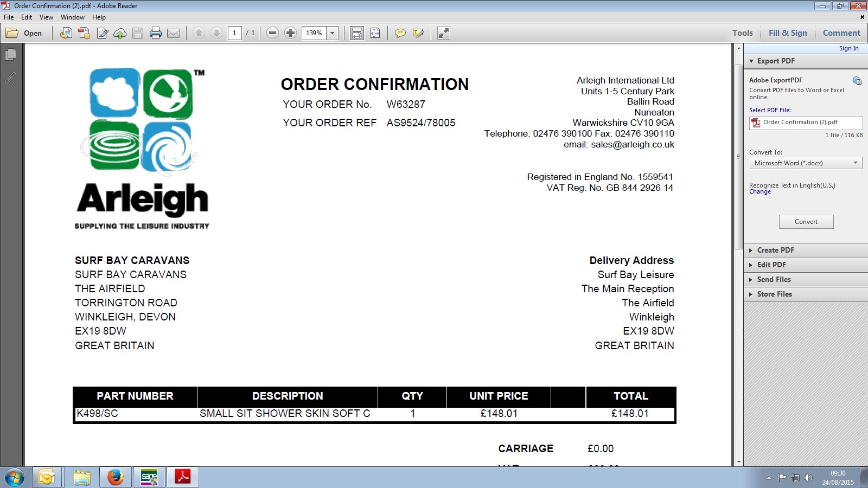Click the Save file floppy disk icon
Image resolution: width=868 pixels, height=488 pixels.
(x=138, y=33)
